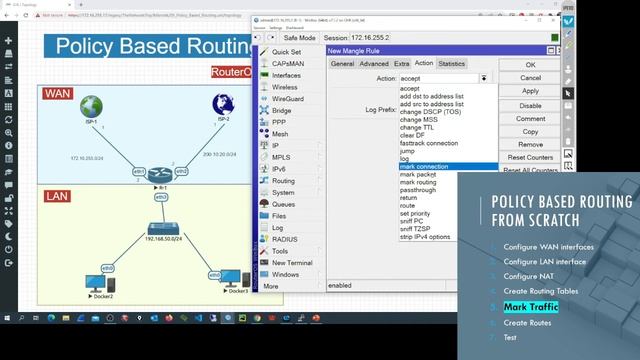Expand the Routing submenu in Winbox

292,181
